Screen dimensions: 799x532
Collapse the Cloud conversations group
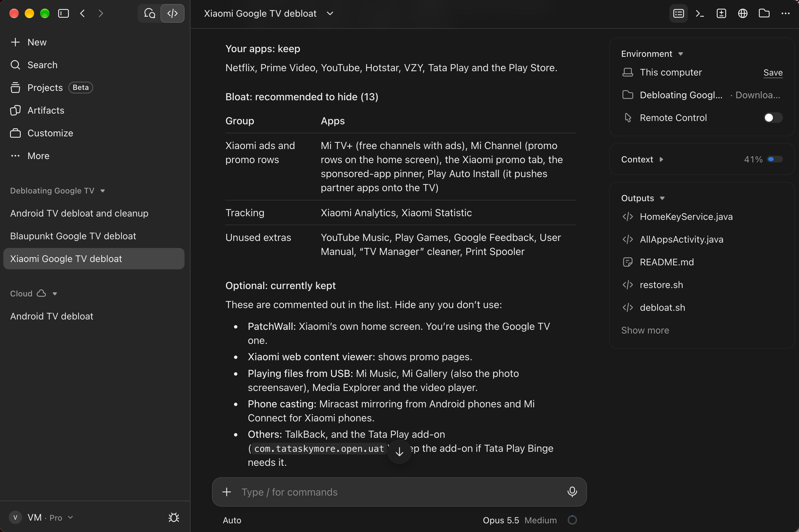click(x=54, y=293)
